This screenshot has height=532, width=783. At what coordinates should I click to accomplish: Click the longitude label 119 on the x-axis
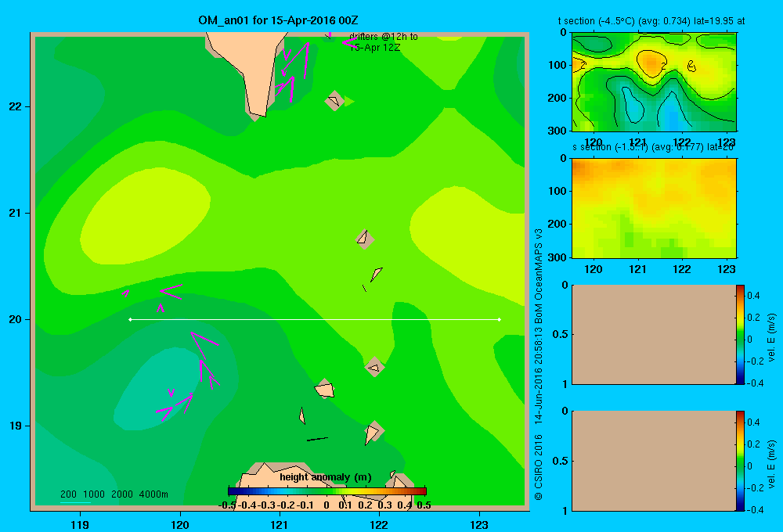[80, 524]
